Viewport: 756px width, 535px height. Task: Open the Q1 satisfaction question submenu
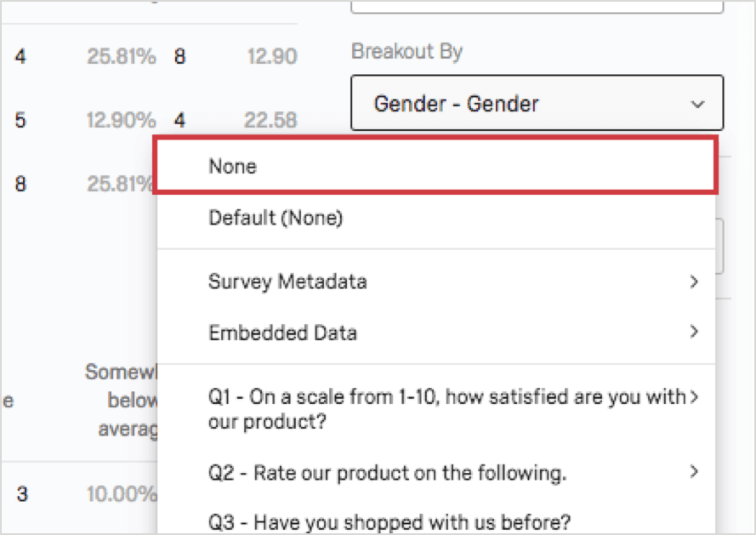[425, 409]
